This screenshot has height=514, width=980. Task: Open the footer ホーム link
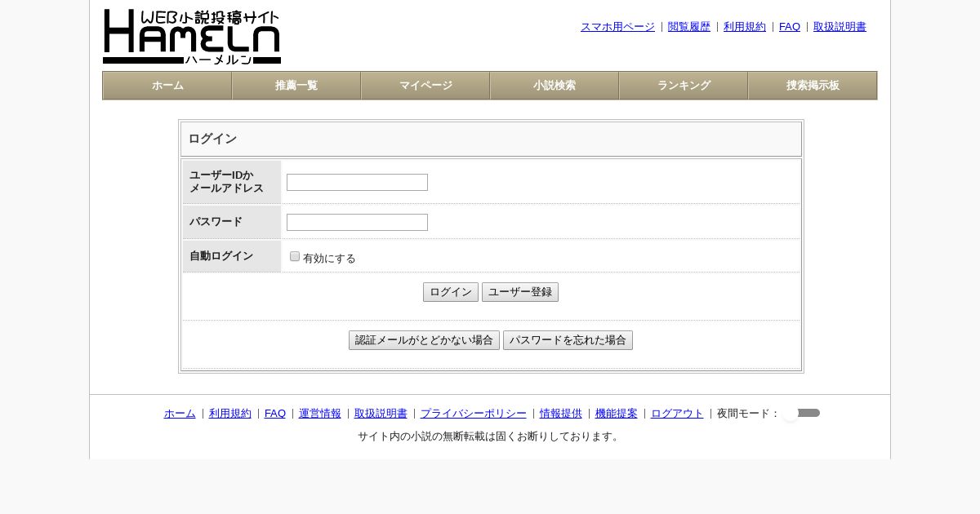click(x=180, y=414)
